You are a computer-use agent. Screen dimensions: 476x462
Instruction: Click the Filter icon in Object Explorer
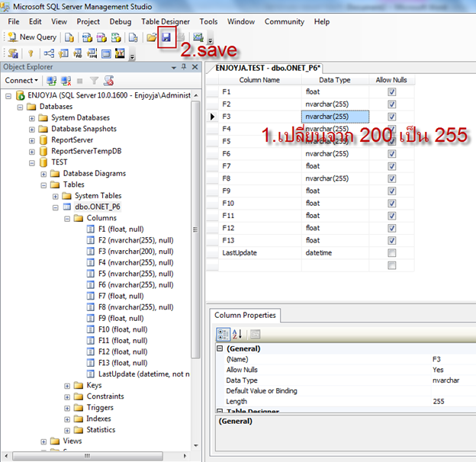[x=94, y=81]
